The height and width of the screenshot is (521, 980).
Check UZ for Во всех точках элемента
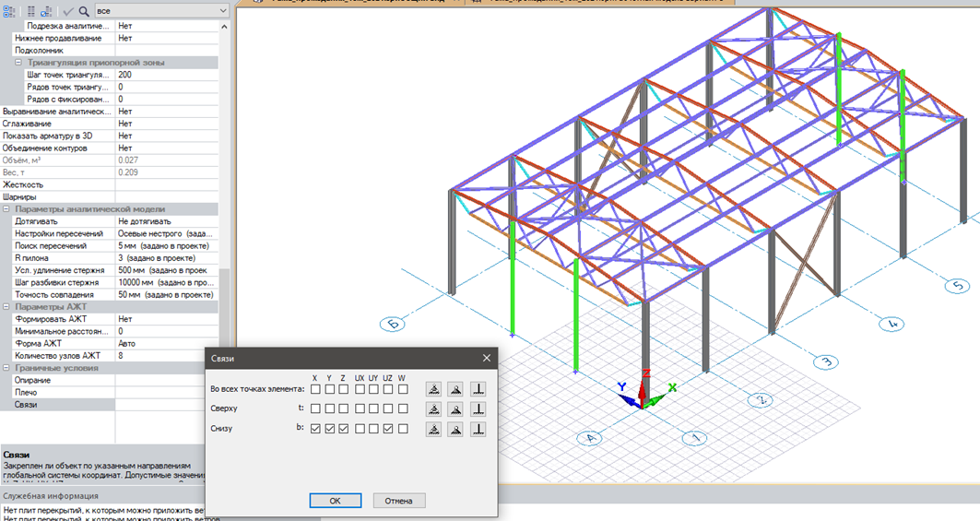coord(388,389)
